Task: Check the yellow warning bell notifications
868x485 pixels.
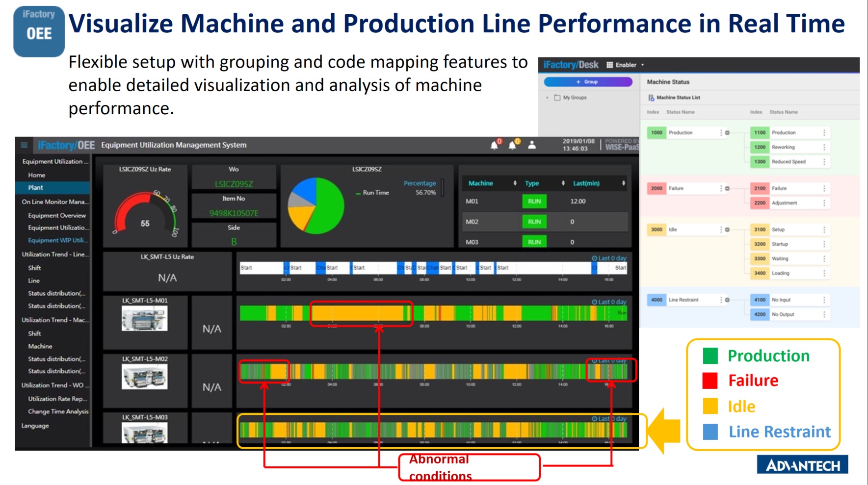Action: 514,145
